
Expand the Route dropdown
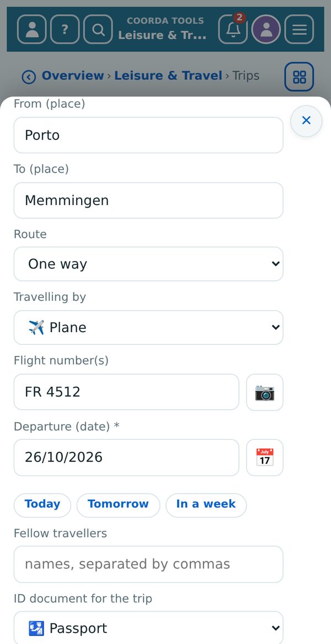[x=148, y=264]
